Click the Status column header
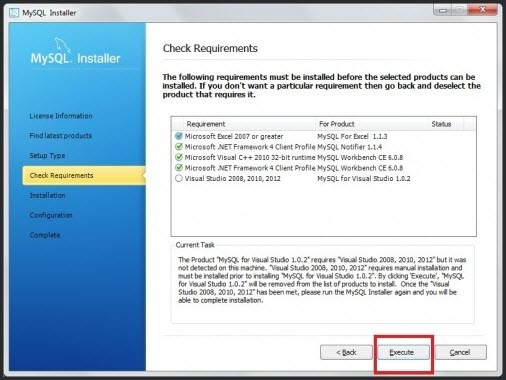Viewport: 506px width, 380px height. tap(445, 124)
